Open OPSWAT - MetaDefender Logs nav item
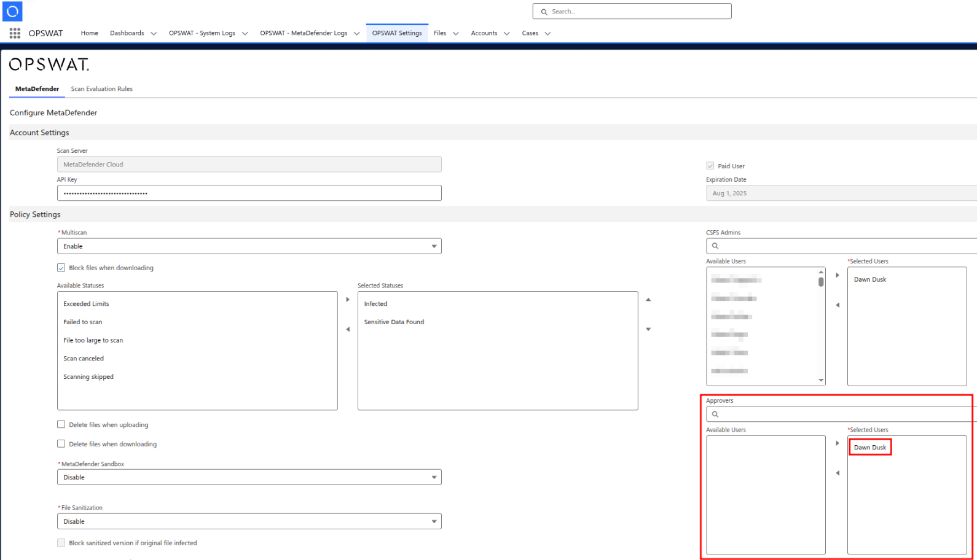The image size is (977, 560). (x=304, y=33)
